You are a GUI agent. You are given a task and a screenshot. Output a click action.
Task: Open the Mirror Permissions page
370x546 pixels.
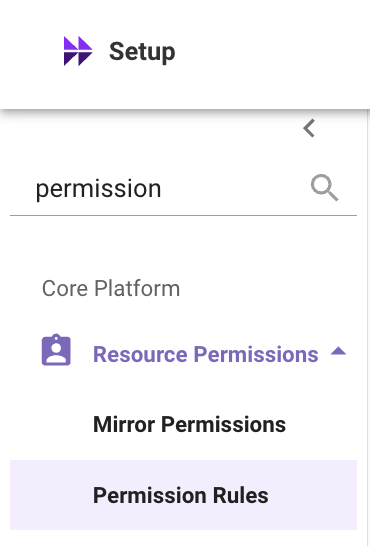tap(189, 424)
